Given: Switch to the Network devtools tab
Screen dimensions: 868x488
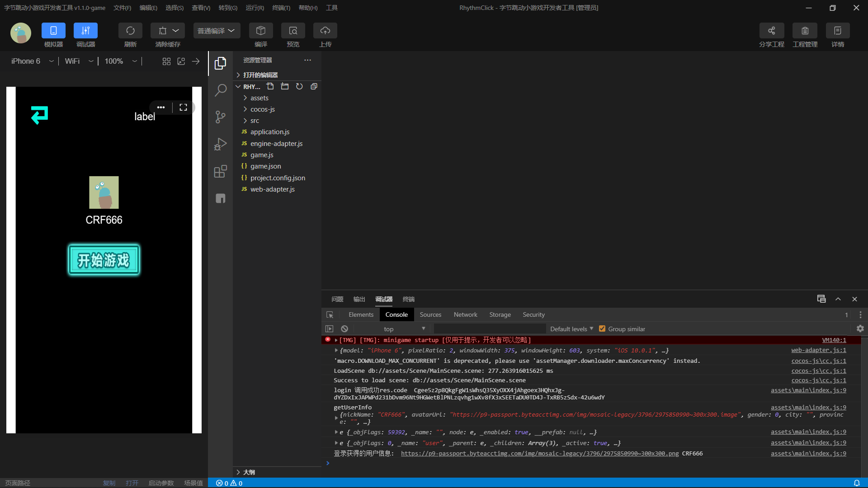Looking at the screenshot, I should [465, 314].
